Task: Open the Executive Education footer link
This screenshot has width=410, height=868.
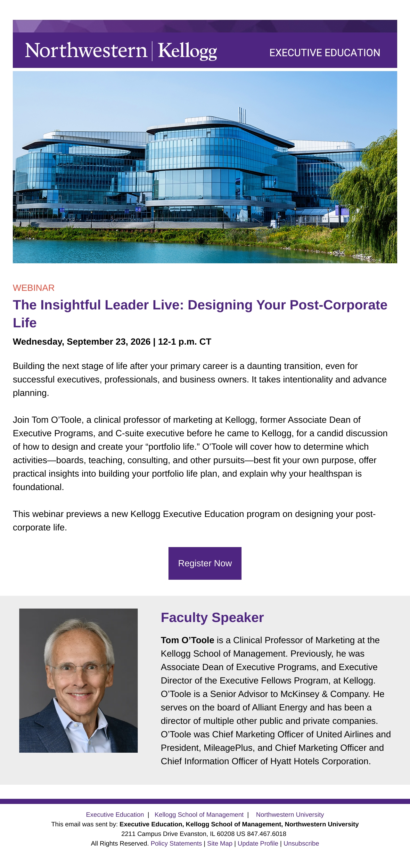Action: (115, 815)
